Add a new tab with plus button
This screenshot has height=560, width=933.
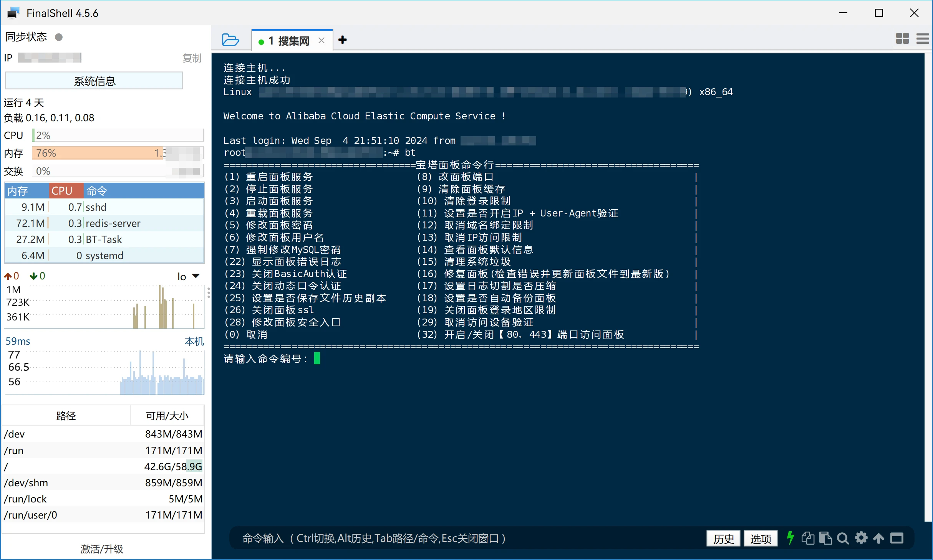click(x=343, y=40)
